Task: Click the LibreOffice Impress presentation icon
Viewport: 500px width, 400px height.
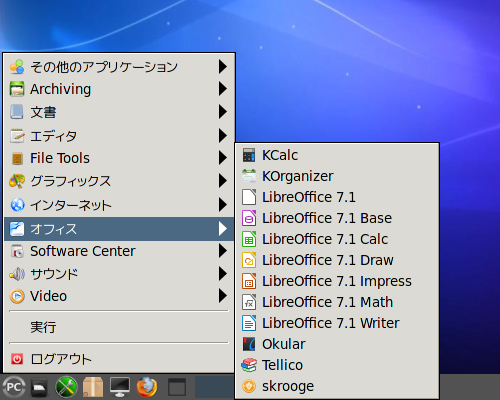Action: point(249,281)
